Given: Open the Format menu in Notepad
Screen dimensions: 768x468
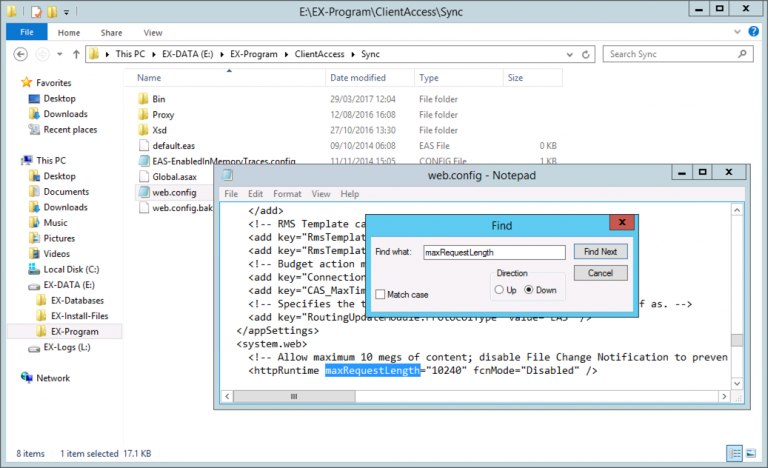Looking at the screenshot, I should (287, 193).
